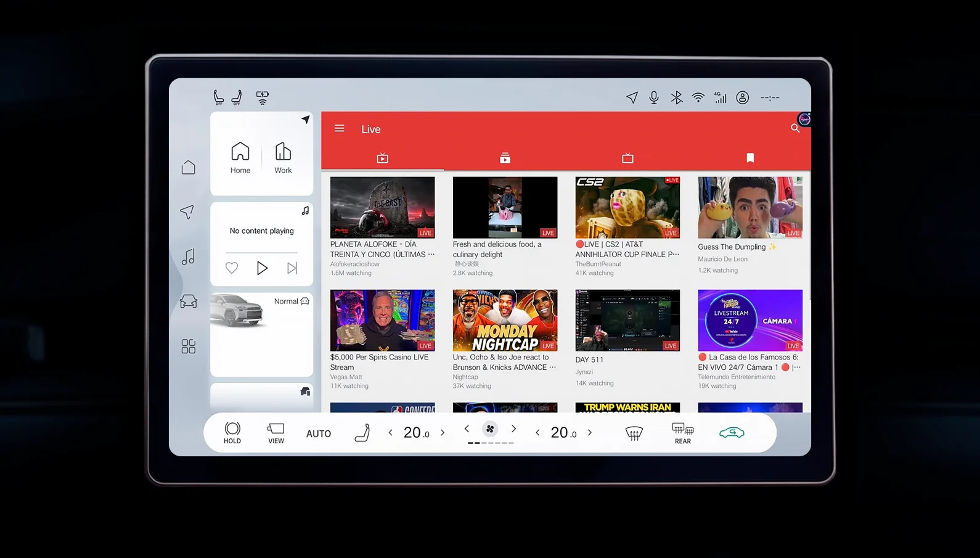
Task: Open the music section in the sidebar
Action: point(189,256)
